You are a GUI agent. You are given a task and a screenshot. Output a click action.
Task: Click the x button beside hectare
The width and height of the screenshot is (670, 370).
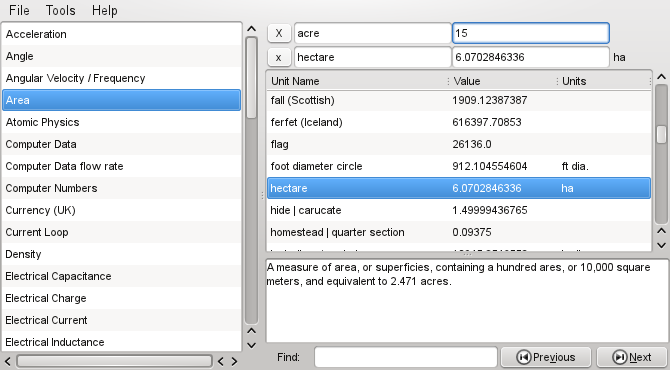pos(279,57)
